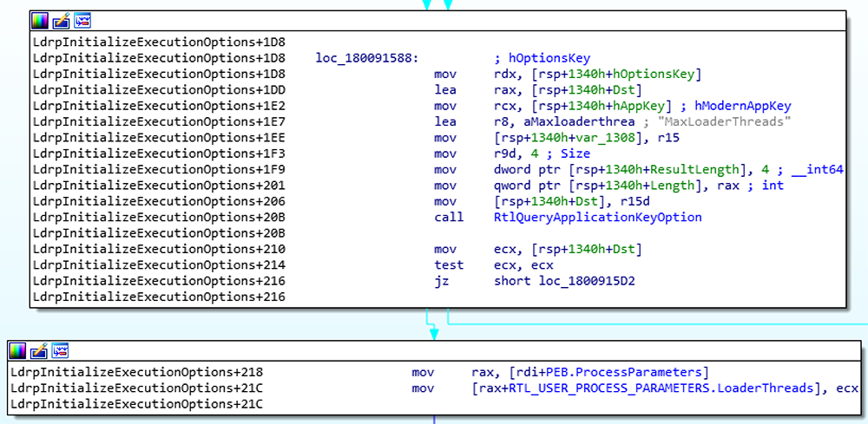Click the call mnemonic
868x424 pixels.
point(449,218)
